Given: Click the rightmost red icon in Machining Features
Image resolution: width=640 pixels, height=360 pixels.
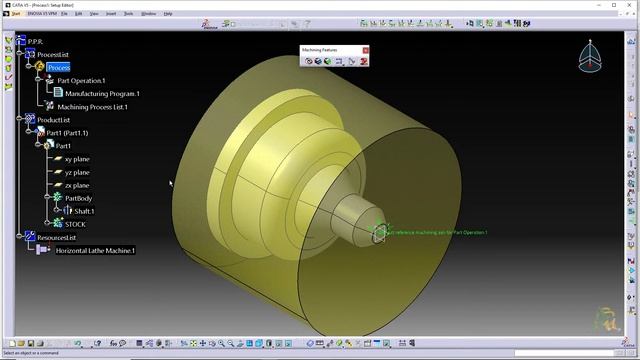Looking at the screenshot, I should pos(364,61).
